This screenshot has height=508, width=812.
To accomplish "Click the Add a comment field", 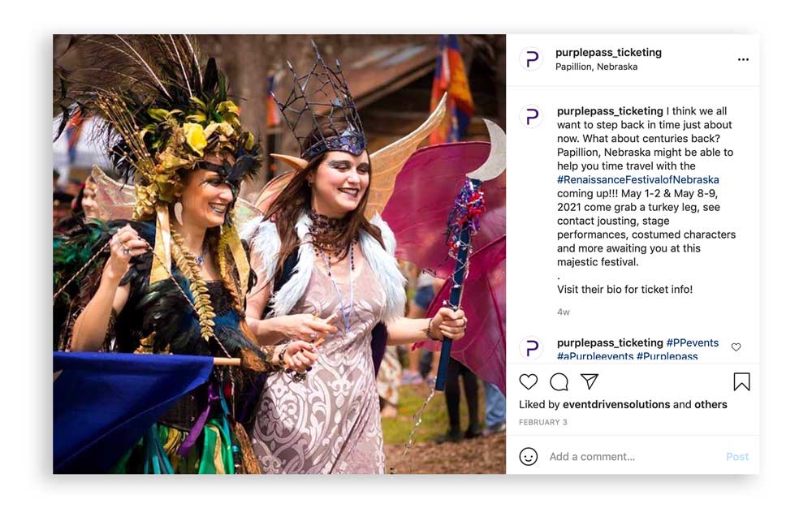I will (634, 456).
